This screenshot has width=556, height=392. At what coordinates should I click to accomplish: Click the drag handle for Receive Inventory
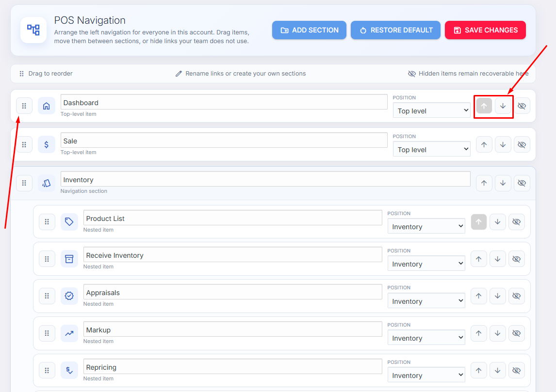point(47,259)
